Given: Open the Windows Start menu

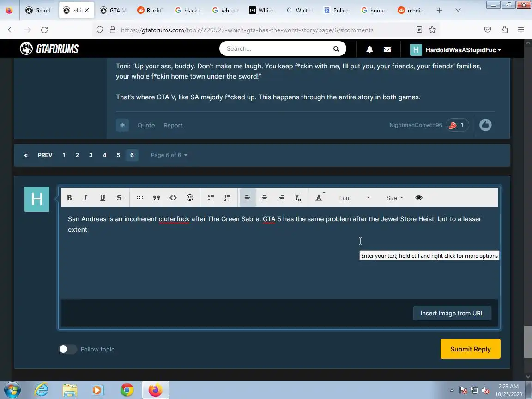Looking at the screenshot, I should coord(12,390).
